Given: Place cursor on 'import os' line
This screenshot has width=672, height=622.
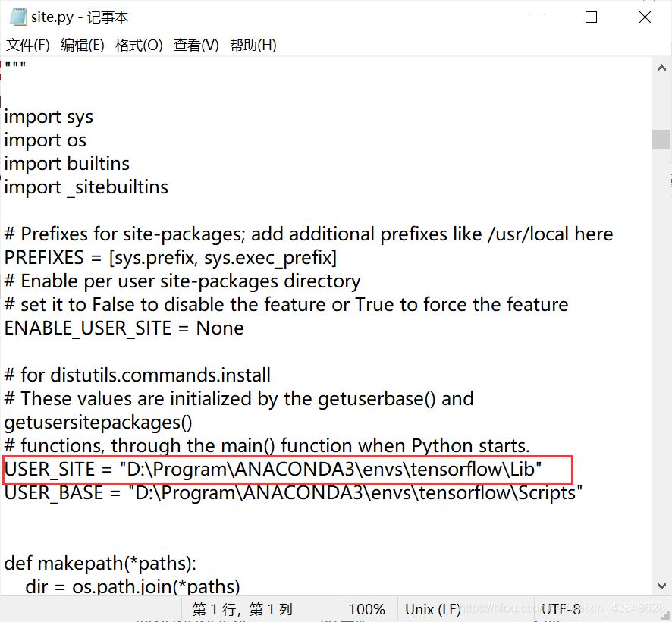Looking at the screenshot, I should 45,140.
